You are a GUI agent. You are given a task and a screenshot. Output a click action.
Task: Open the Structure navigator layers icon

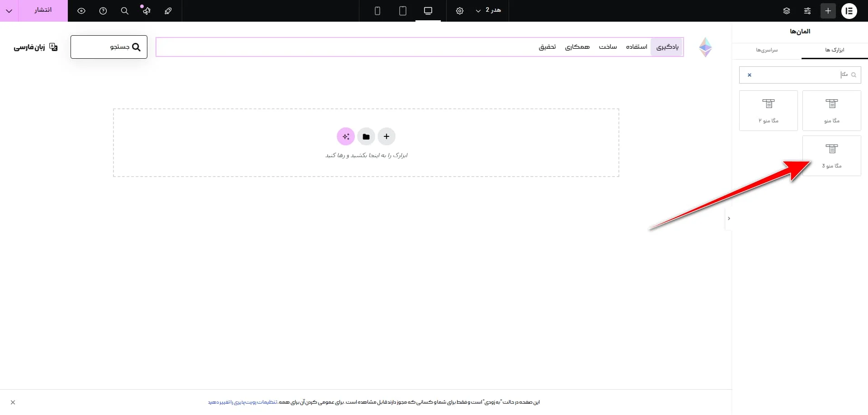(x=787, y=11)
